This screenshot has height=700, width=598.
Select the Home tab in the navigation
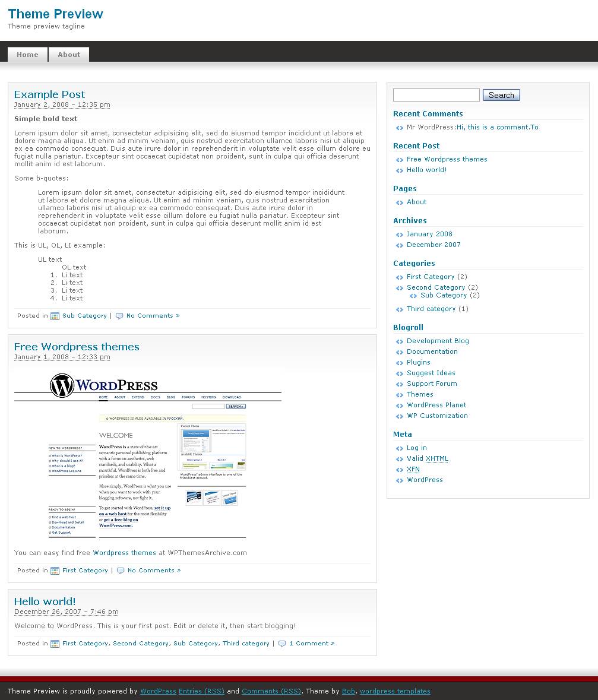tap(27, 54)
